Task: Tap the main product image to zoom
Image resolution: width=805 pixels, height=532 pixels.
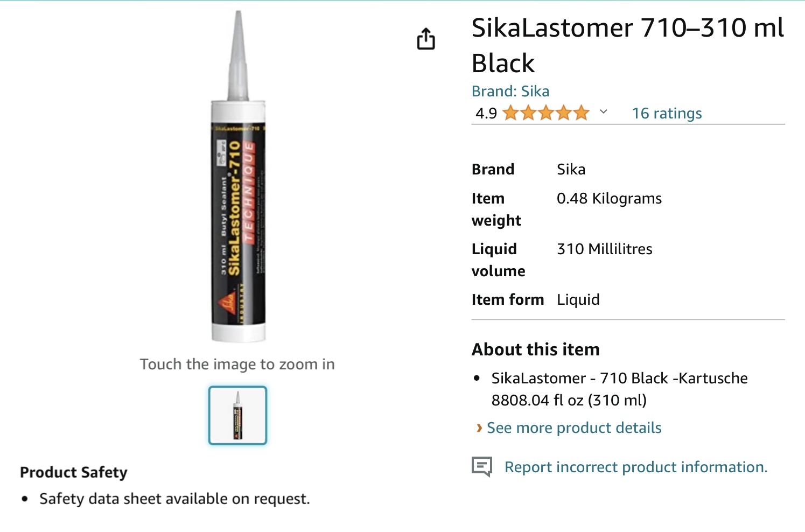Action: point(238,178)
